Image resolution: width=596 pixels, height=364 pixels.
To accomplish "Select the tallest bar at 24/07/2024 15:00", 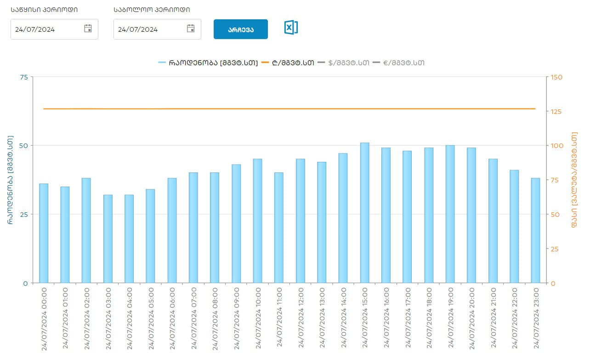I will click(364, 212).
